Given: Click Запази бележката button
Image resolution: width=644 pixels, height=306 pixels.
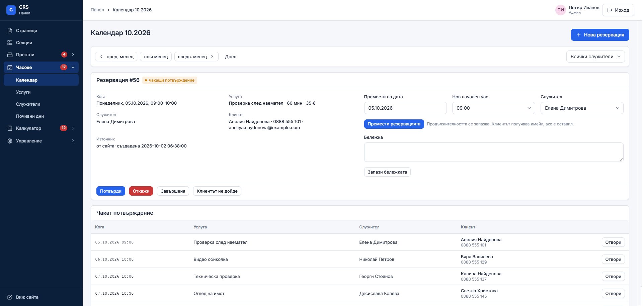Looking at the screenshot, I should tap(387, 172).
